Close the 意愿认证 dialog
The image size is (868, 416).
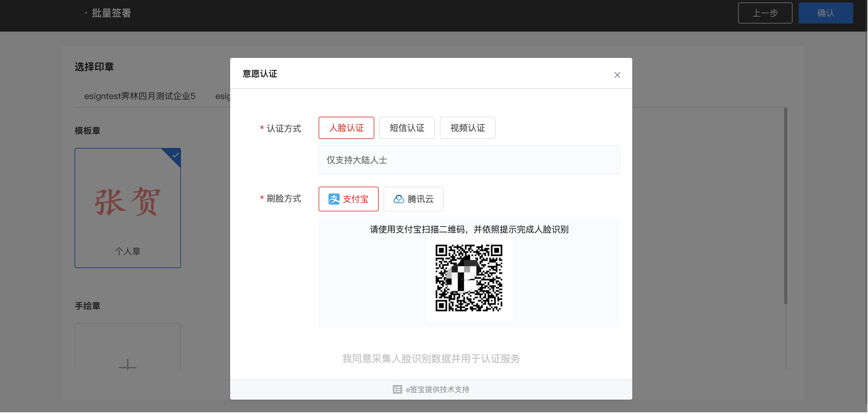(x=617, y=75)
